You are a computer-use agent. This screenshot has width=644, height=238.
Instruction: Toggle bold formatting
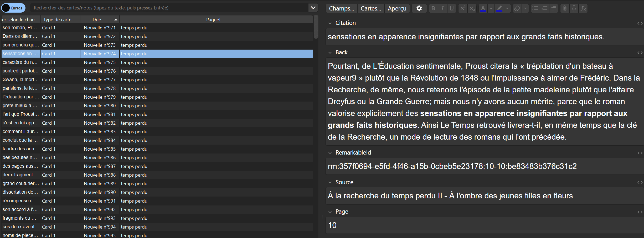coord(433,8)
